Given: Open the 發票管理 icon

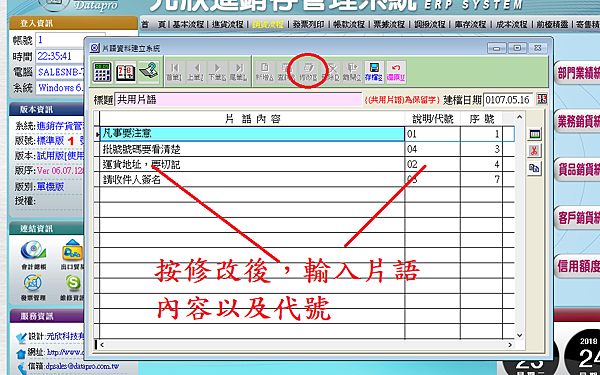Looking at the screenshot, I should pos(33,283).
